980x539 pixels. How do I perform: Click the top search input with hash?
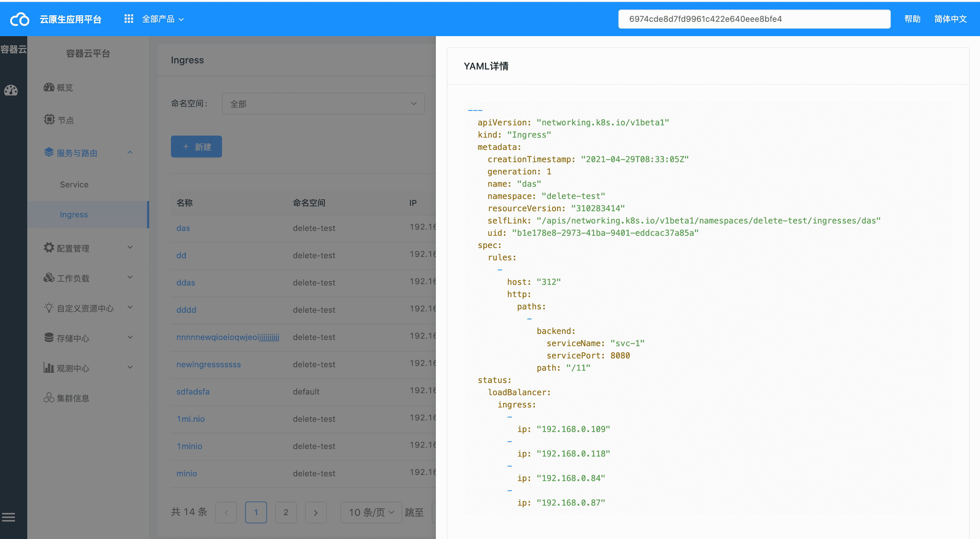coord(754,19)
